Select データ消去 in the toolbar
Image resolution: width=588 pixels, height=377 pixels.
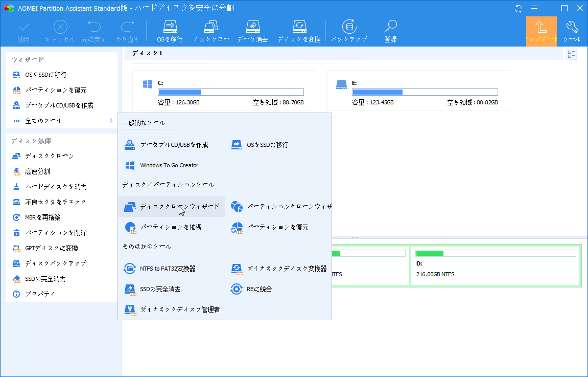[x=252, y=32]
